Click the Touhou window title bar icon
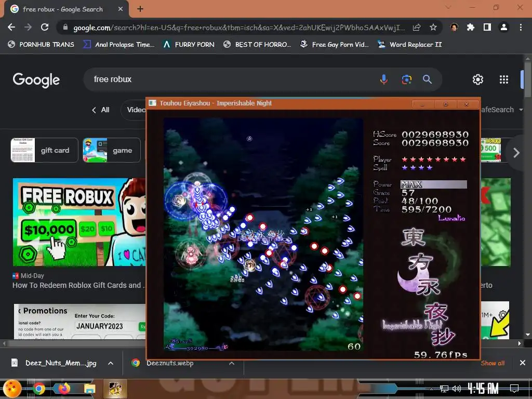 (153, 103)
